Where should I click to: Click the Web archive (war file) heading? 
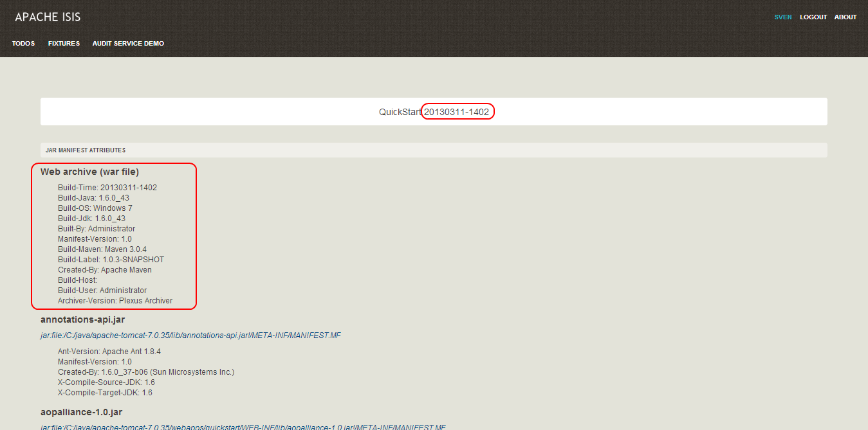click(x=89, y=172)
